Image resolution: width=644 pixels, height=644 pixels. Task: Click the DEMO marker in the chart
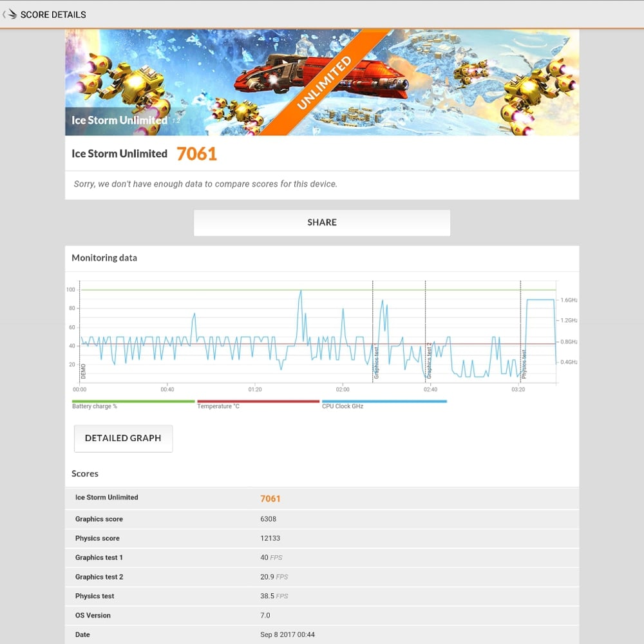coord(84,370)
